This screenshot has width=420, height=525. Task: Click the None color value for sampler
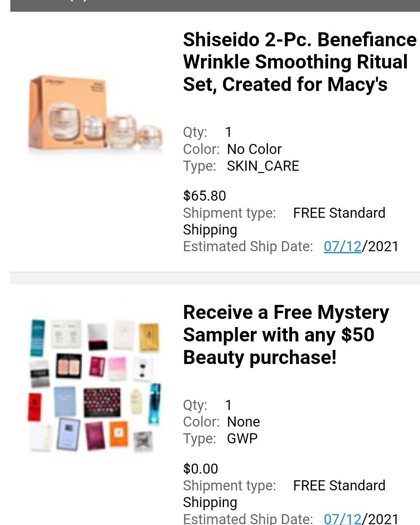coord(243,422)
